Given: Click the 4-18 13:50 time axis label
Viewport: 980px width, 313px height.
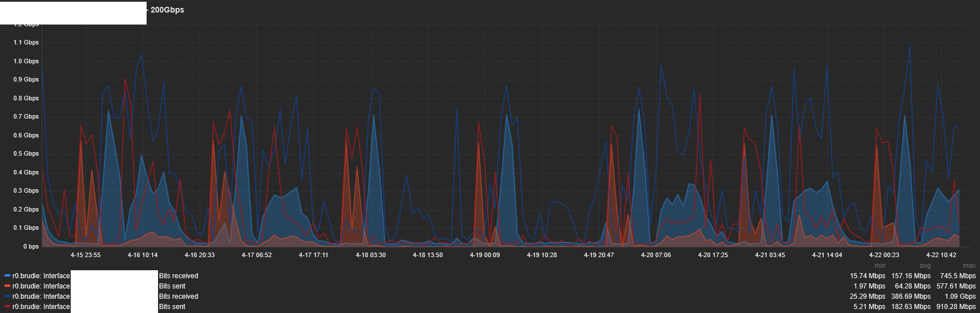Looking at the screenshot, I should pos(428,255).
